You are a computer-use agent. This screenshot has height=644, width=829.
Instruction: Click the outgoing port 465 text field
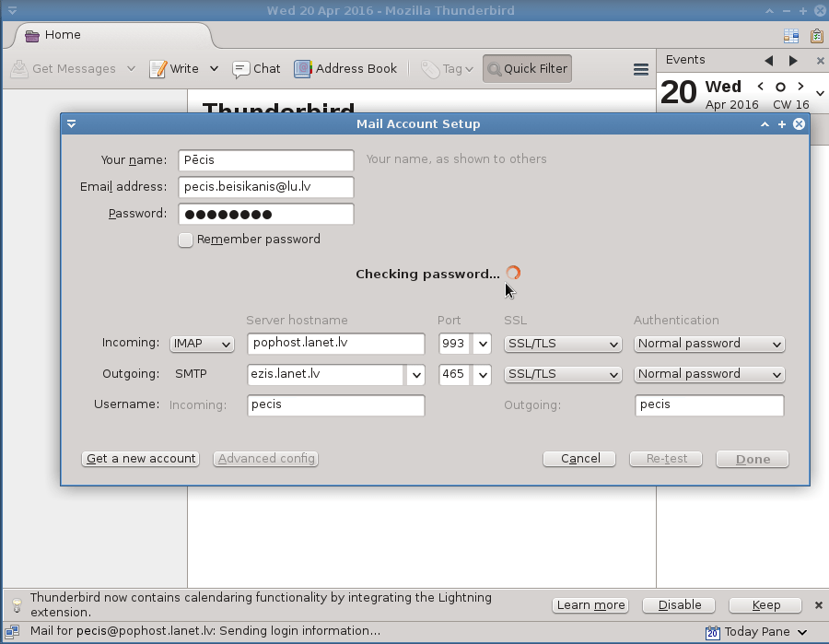[455, 375]
